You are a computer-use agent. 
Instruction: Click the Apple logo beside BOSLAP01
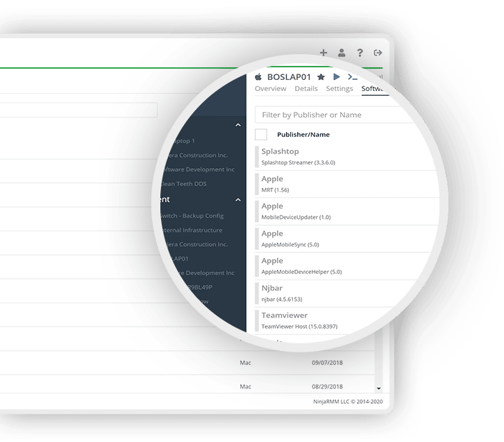coord(259,76)
